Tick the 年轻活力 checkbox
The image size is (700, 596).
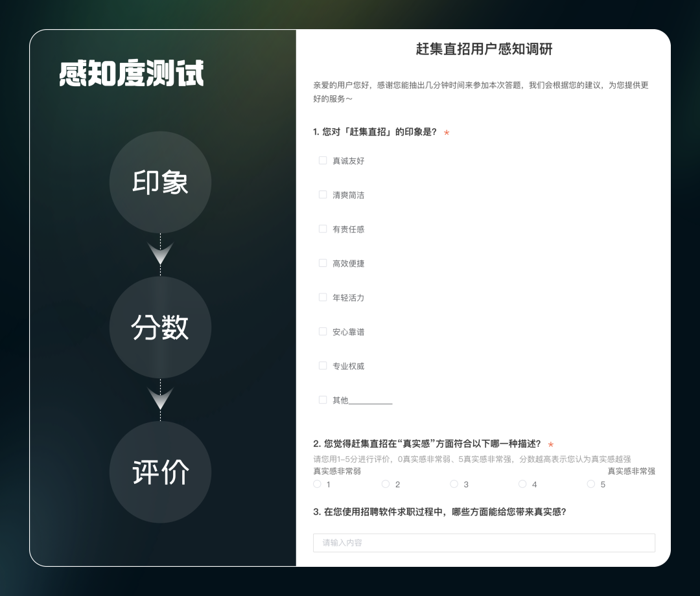pos(323,297)
